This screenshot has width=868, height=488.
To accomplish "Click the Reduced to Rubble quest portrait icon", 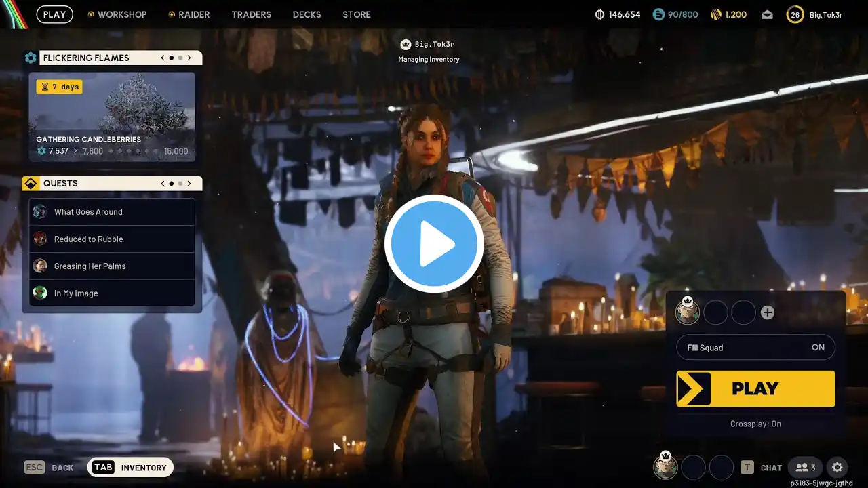I will 40,239.
